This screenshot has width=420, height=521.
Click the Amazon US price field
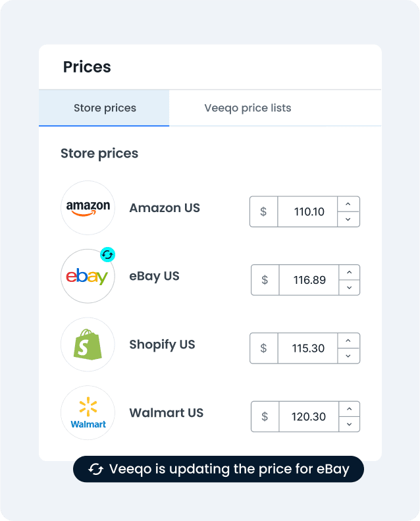tap(308, 212)
